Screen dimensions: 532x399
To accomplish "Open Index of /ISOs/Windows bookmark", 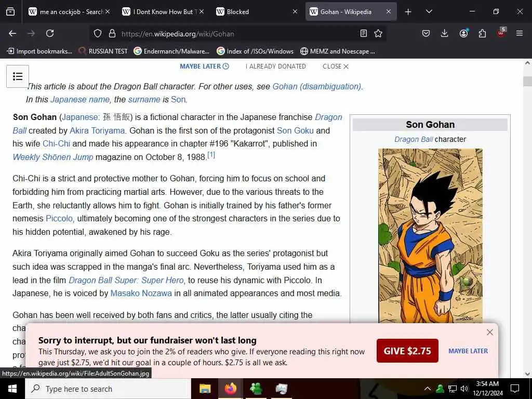I will 255,51.
